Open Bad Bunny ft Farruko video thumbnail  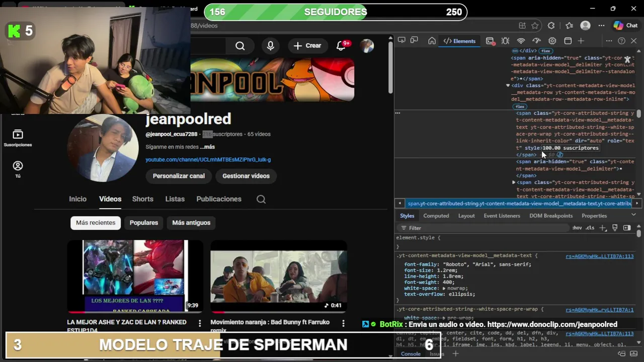pyautogui.click(x=278, y=276)
